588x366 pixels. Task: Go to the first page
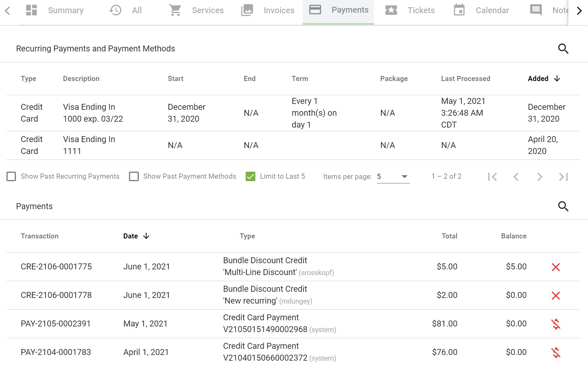(x=492, y=177)
